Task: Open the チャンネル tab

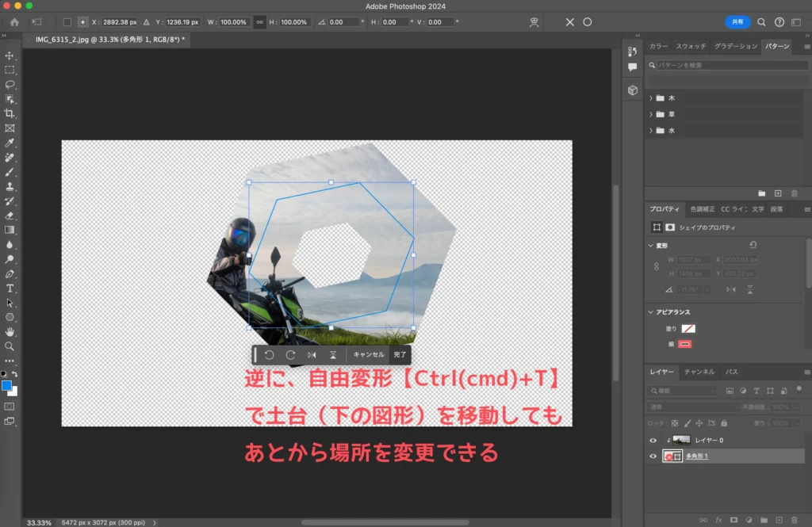Action: [x=699, y=372]
